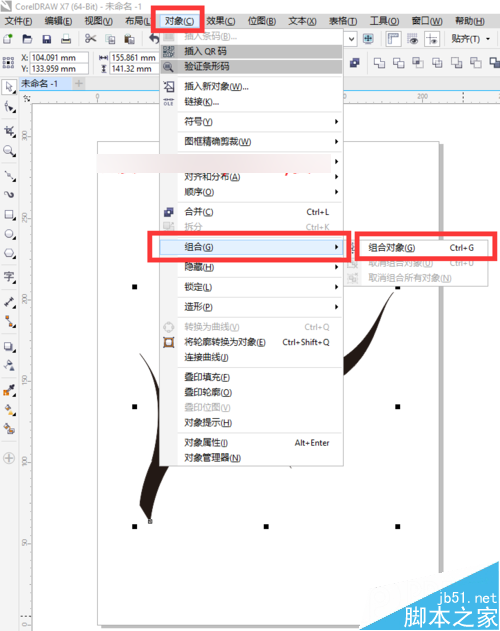Click the Combine icon in property bar
500x631 pixels.
click(x=355, y=63)
